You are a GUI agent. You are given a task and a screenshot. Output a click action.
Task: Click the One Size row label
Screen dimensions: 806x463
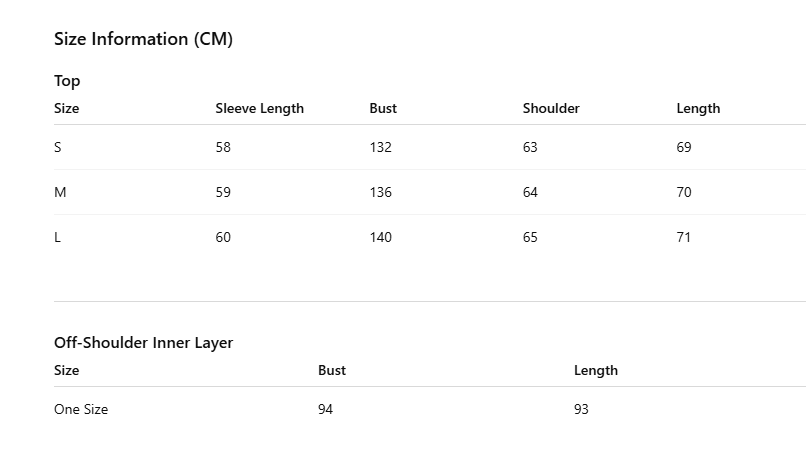(81, 410)
